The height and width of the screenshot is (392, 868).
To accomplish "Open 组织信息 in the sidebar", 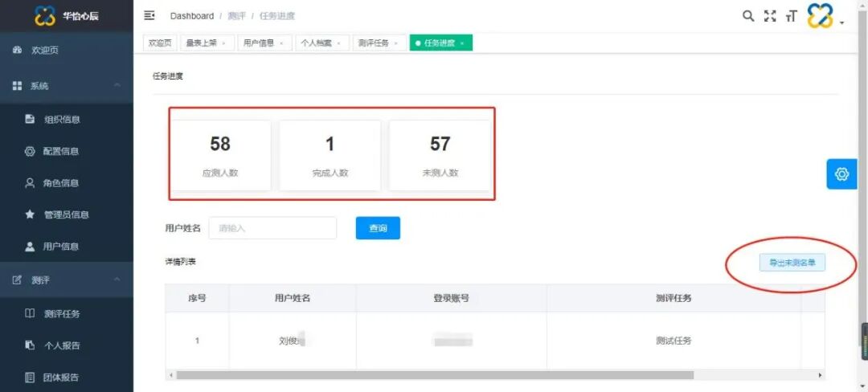I will coord(67,119).
